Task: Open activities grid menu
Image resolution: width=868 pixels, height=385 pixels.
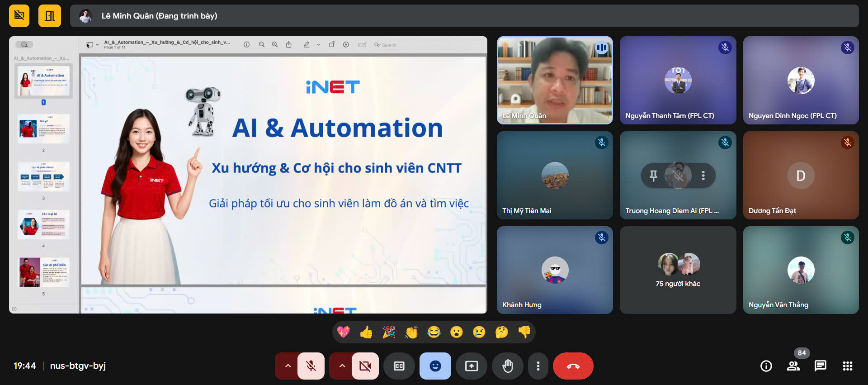Action: (848, 366)
